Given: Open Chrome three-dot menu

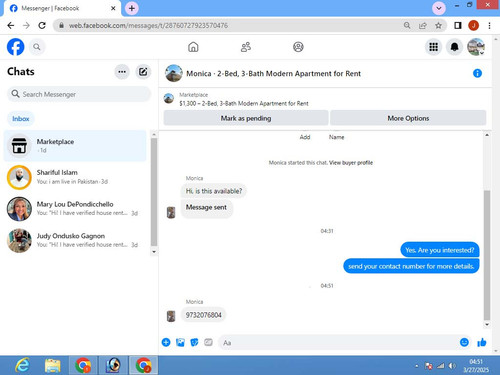Looking at the screenshot, I should click(x=489, y=25).
